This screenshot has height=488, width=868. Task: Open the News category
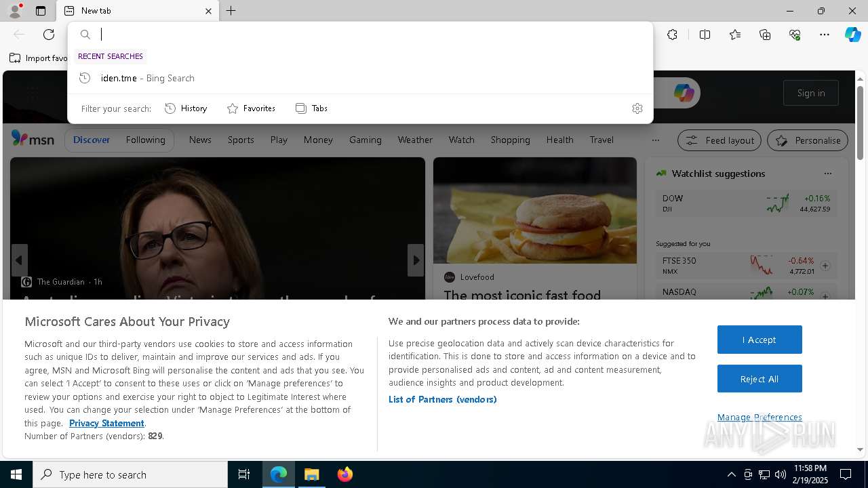point(200,140)
